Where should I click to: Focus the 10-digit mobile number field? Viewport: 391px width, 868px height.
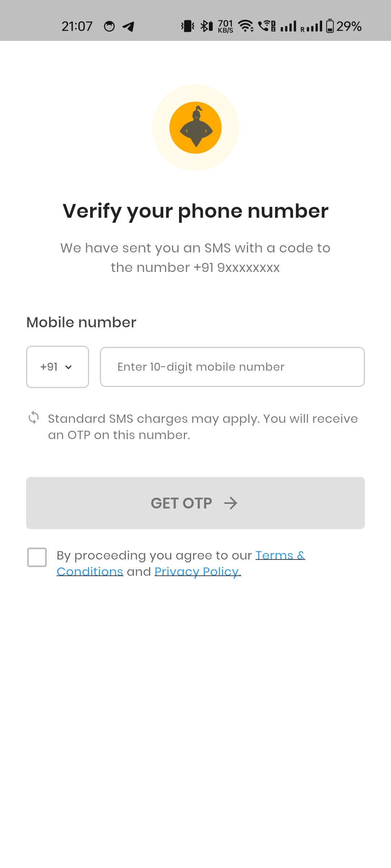232,367
